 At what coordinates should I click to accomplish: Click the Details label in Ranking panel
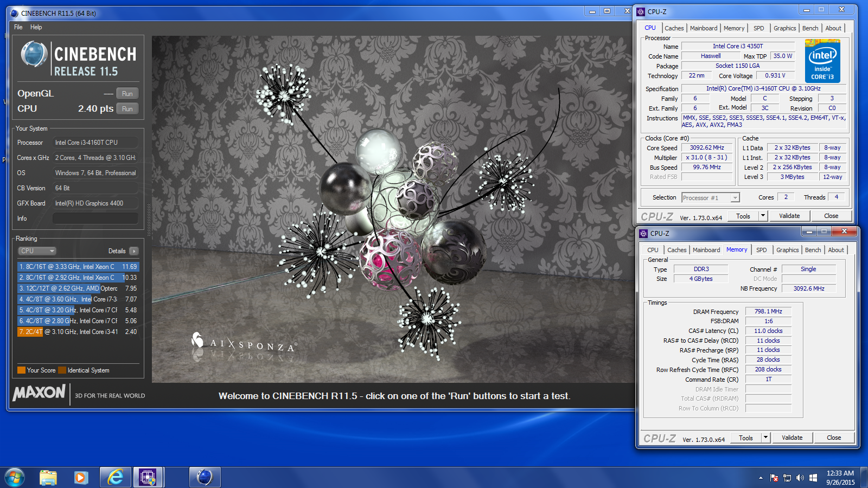click(x=117, y=251)
